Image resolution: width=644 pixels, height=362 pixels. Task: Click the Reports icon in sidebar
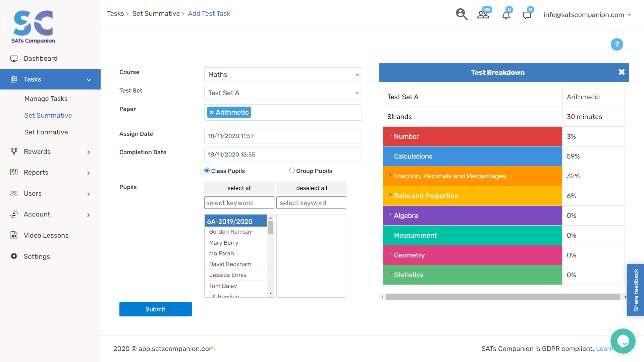[14, 172]
